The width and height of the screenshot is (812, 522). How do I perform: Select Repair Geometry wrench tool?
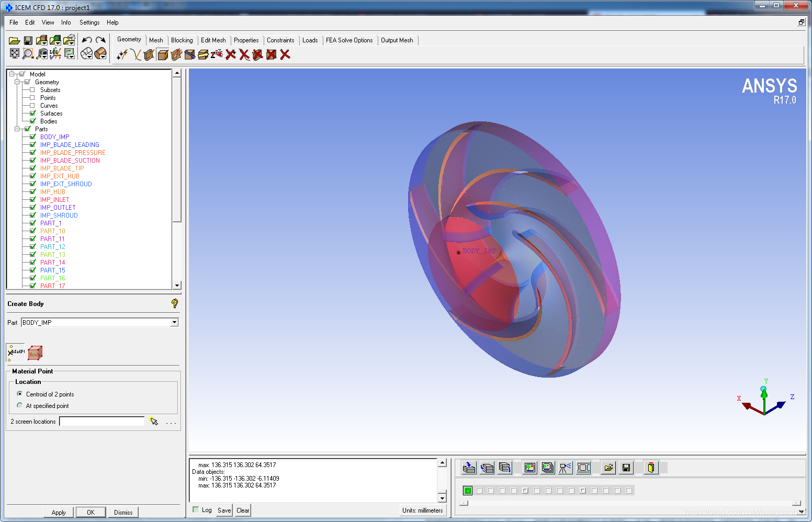point(190,54)
